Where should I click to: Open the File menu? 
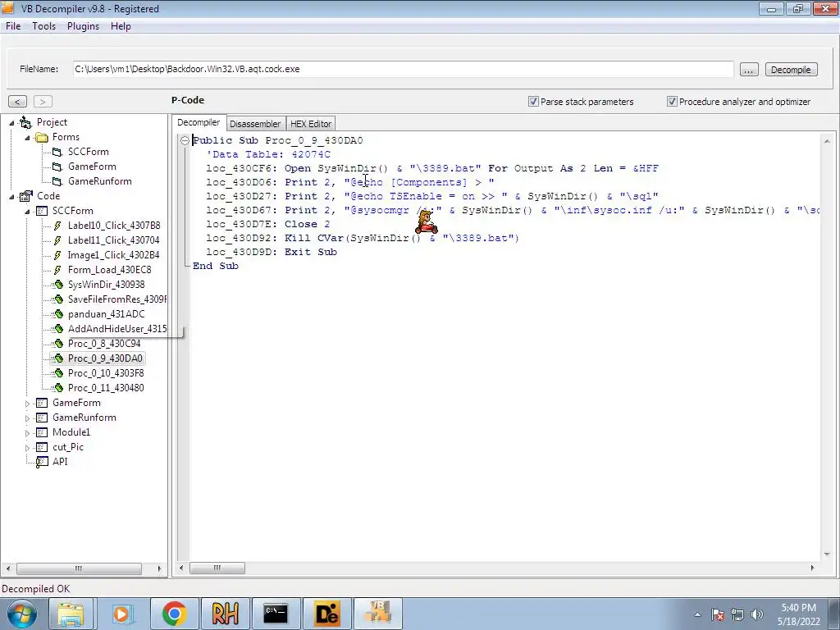(x=13, y=26)
